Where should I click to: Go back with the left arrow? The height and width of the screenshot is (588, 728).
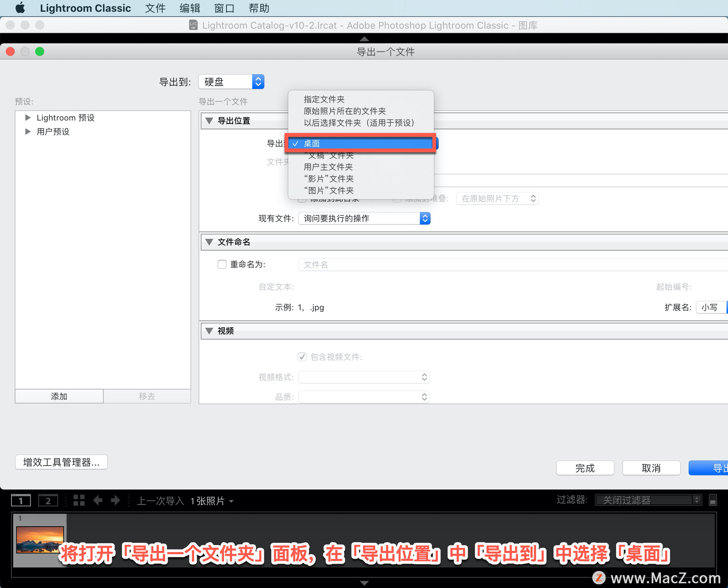[x=98, y=500]
